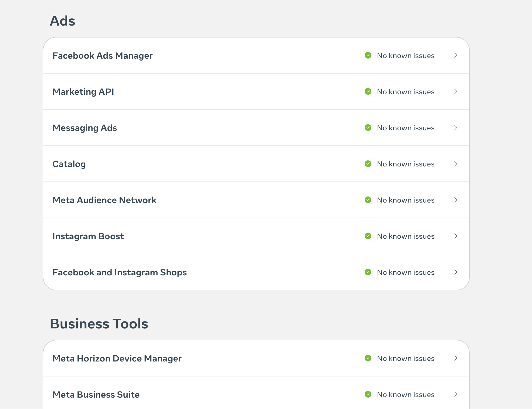Click green status icon in Catalog row

[368, 164]
